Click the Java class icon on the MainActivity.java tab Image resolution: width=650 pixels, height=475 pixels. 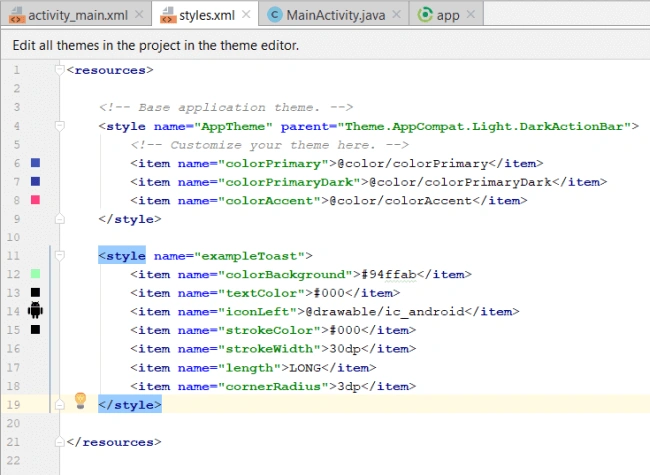coord(274,15)
